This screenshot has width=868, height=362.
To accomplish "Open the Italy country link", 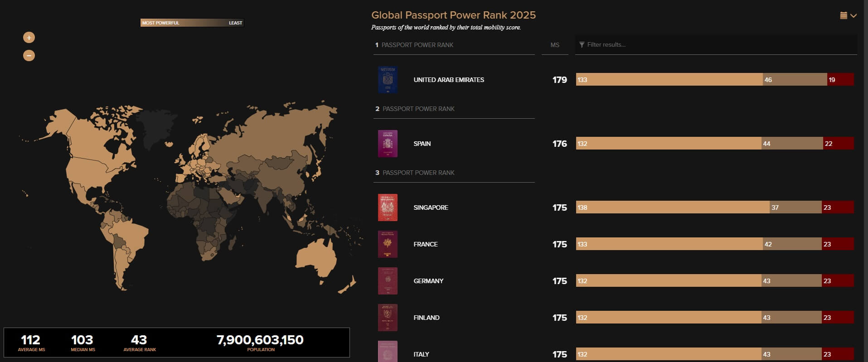I will pos(421,354).
